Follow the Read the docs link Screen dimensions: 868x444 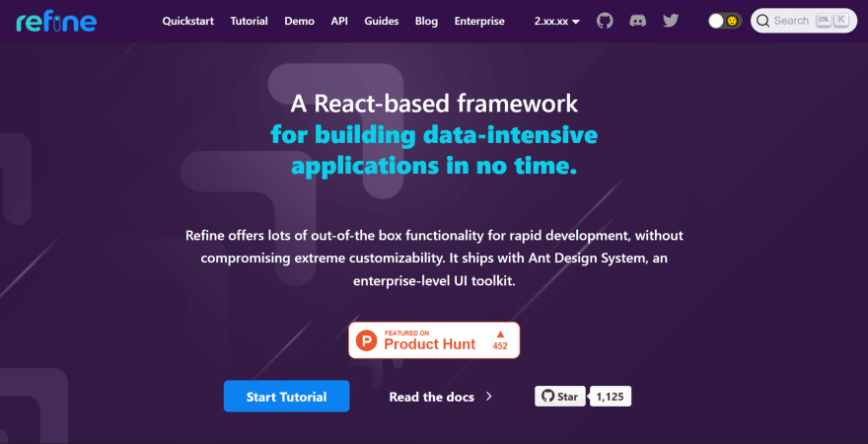(432, 397)
